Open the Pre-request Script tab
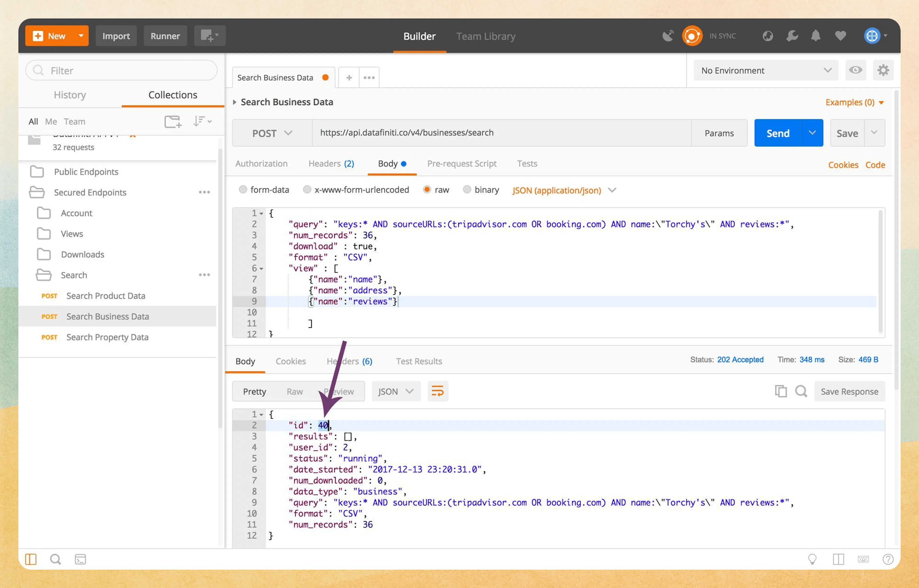This screenshot has width=919, height=588. click(x=462, y=163)
